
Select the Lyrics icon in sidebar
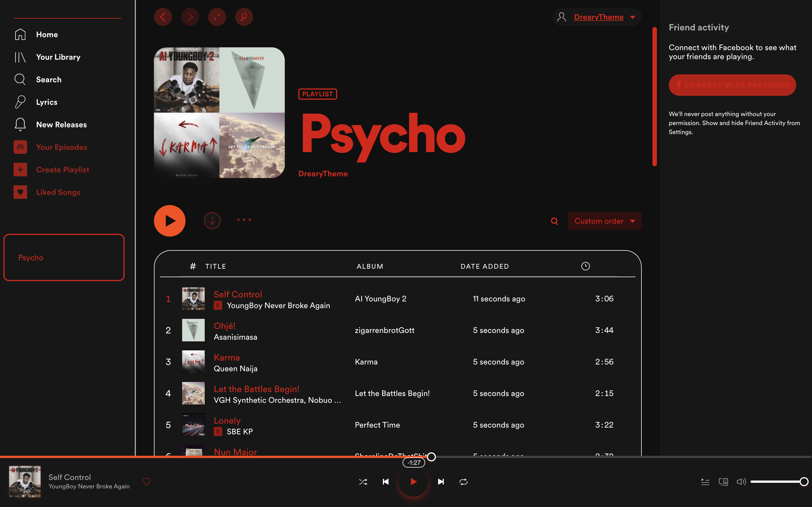[20, 102]
